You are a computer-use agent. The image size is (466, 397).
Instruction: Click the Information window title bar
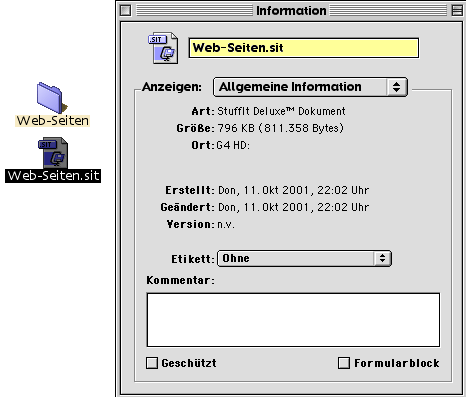tap(291, 10)
